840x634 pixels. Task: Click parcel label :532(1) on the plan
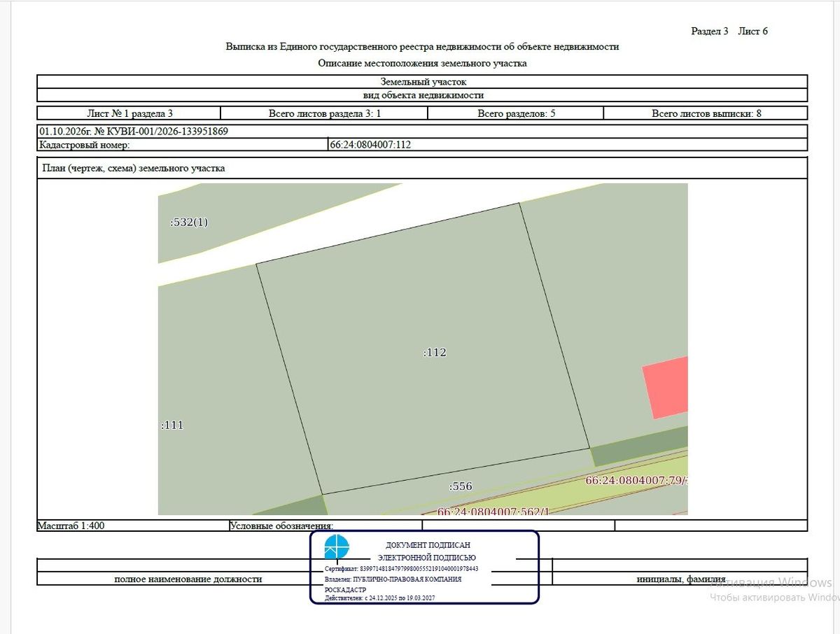click(189, 223)
